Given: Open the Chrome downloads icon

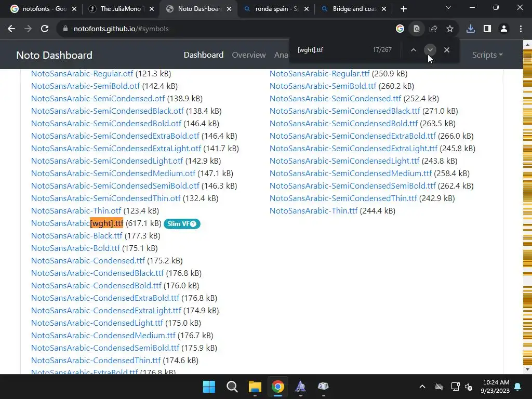Looking at the screenshot, I should coord(471,29).
